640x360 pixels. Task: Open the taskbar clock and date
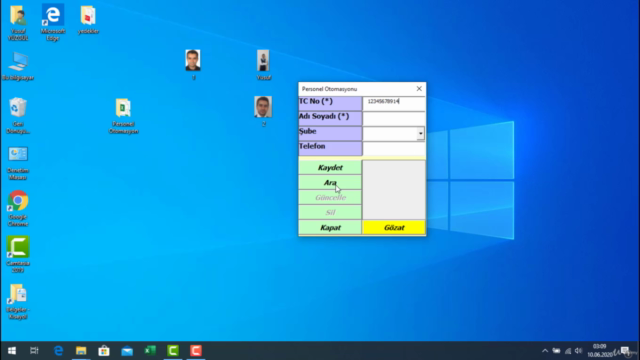pyautogui.click(x=600, y=351)
